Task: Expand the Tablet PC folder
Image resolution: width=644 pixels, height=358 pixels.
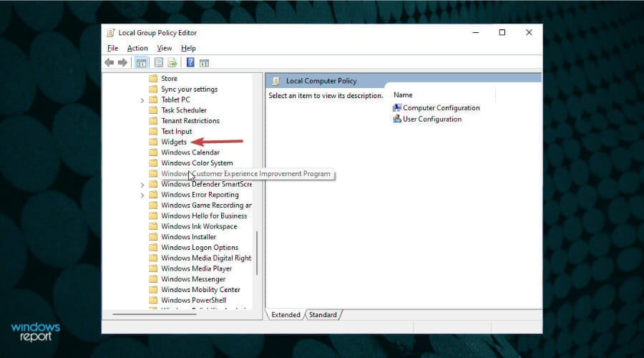Action: click(142, 100)
